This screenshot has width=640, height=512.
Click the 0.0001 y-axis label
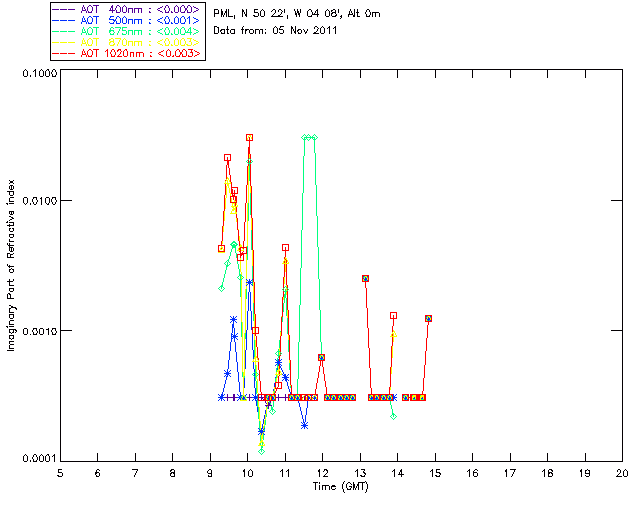coord(39,459)
